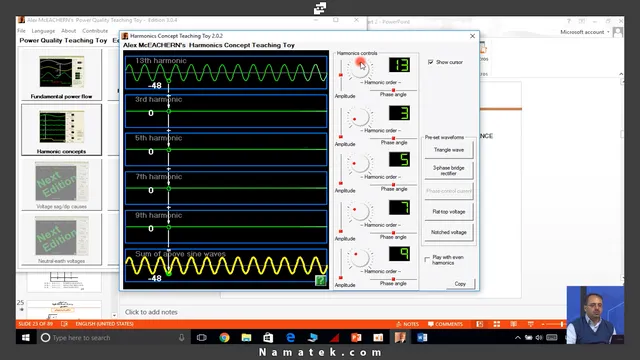Apply the Notched voltage preset waveform
This screenshot has width=640, height=360.
pyautogui.click(x=449, y=232)
